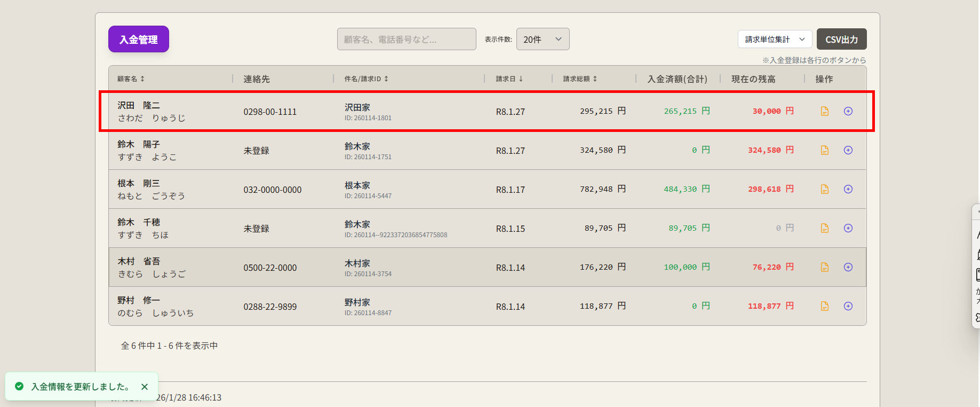This screenshot has height=407, width=980.
Task: Click the CSV出力 button
Action: tap(841, 40)
